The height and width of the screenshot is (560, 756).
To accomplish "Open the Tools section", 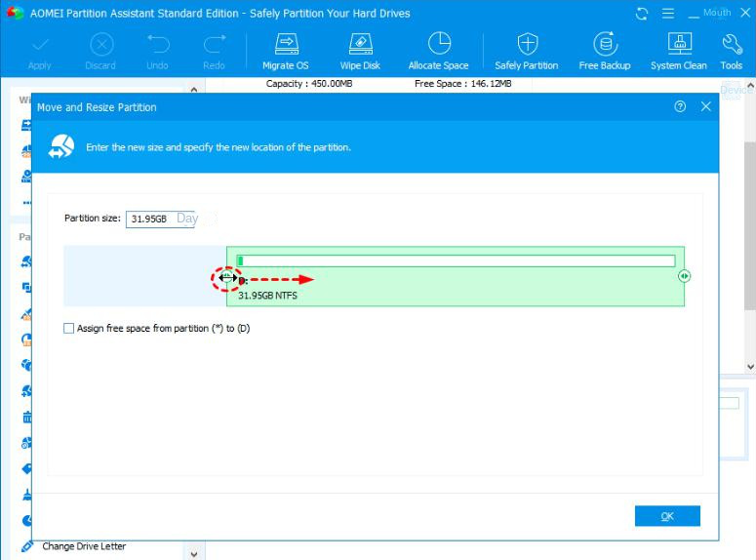I will [732, 51].
